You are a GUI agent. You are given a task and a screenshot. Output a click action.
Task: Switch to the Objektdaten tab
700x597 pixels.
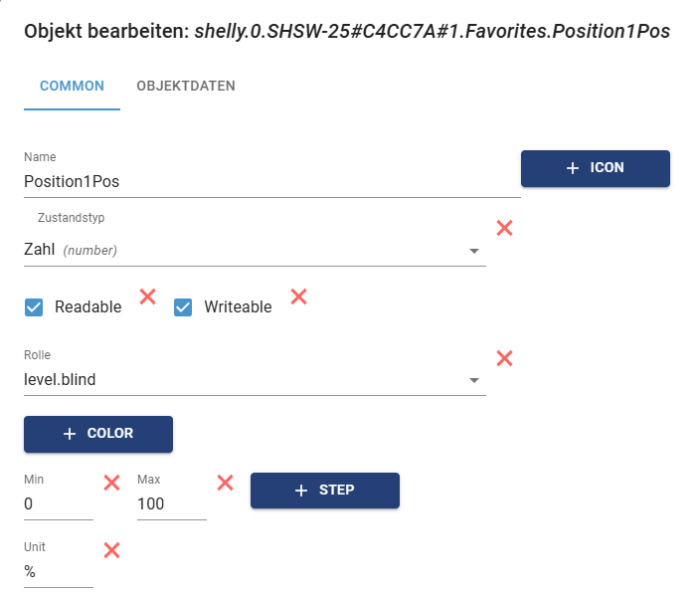pyautogui.click(x=186, y=86)
